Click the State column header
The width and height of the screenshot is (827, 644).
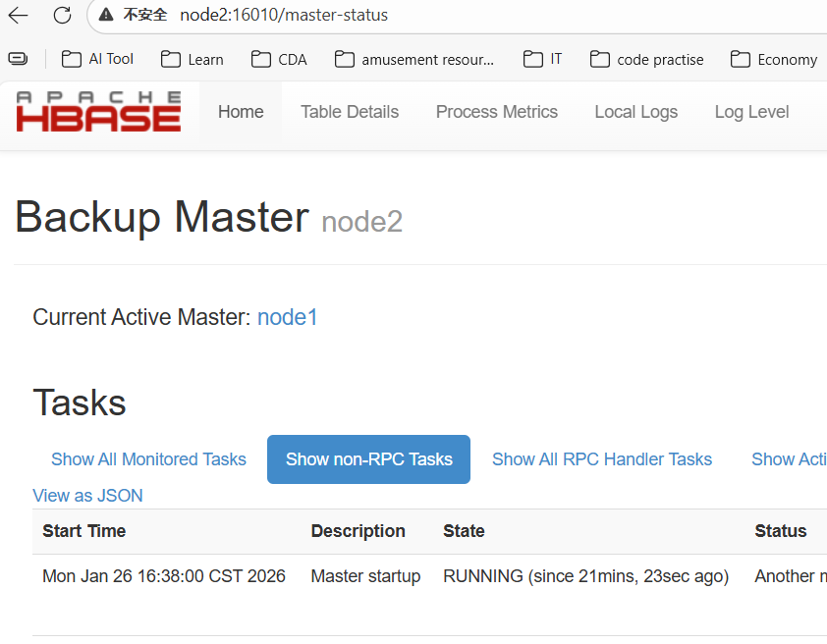pyautogui.click(x=464, y=531)
